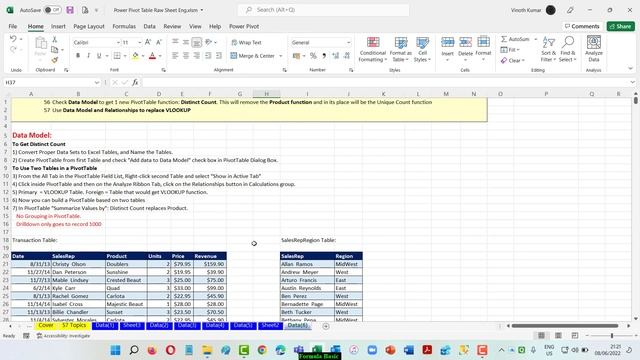This screenshot has height=360, width=640.
Task: Select the 57 Topics sheet tab
Action: point(74,326)
